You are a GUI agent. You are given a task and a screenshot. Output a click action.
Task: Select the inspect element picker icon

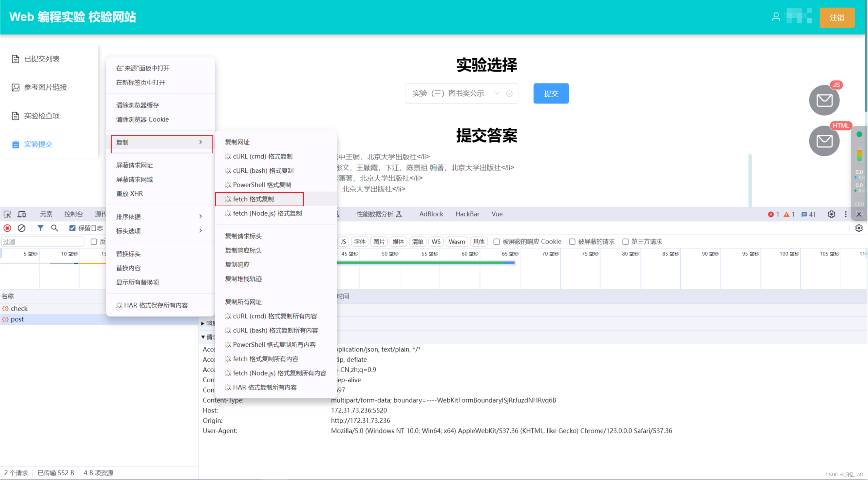pos(7,214)
